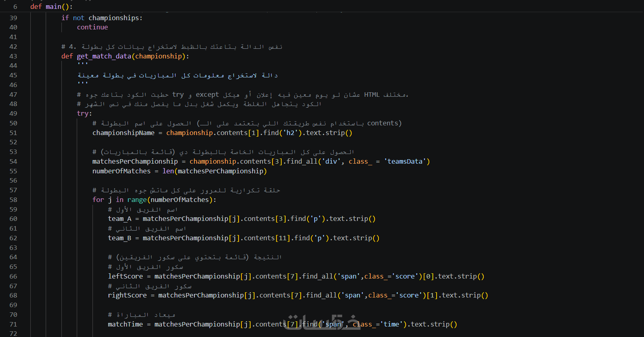Click the 'championshipName' variable on line 51
Image resolution: width=644 pixels, height=337 pixels.
click(123, 133)
